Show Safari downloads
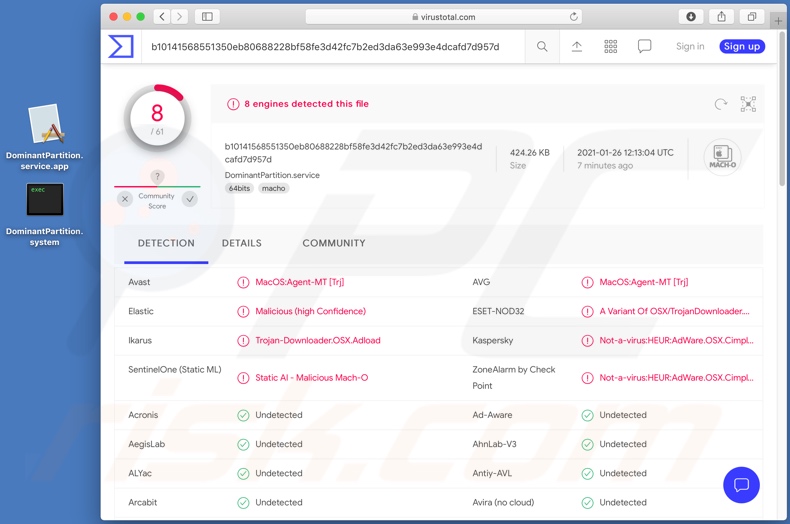The width and height of the screenshot is (790, 524). 691,17
